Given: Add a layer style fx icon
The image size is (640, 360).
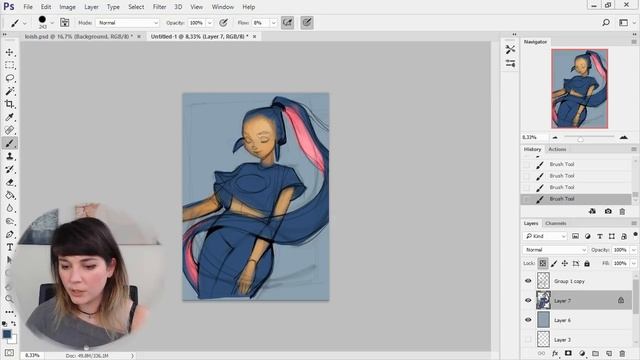Looking at the screenshot, I should point(555,353).
